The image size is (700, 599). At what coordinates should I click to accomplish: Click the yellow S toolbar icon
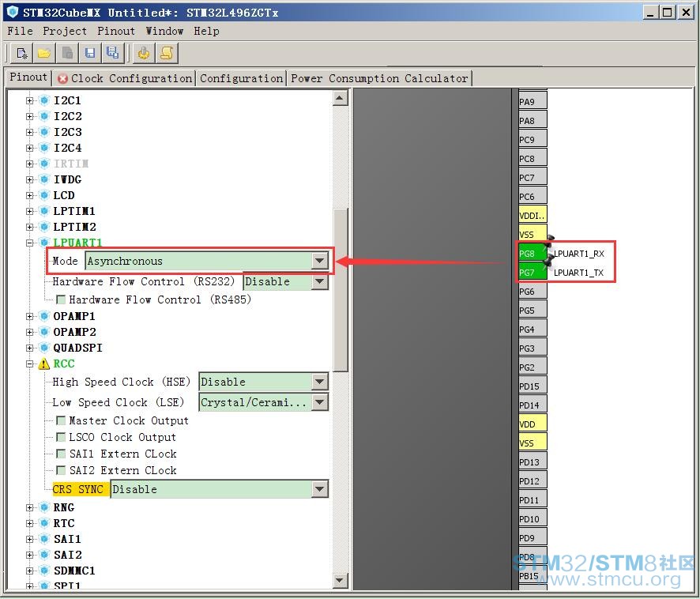click(167, 53)
